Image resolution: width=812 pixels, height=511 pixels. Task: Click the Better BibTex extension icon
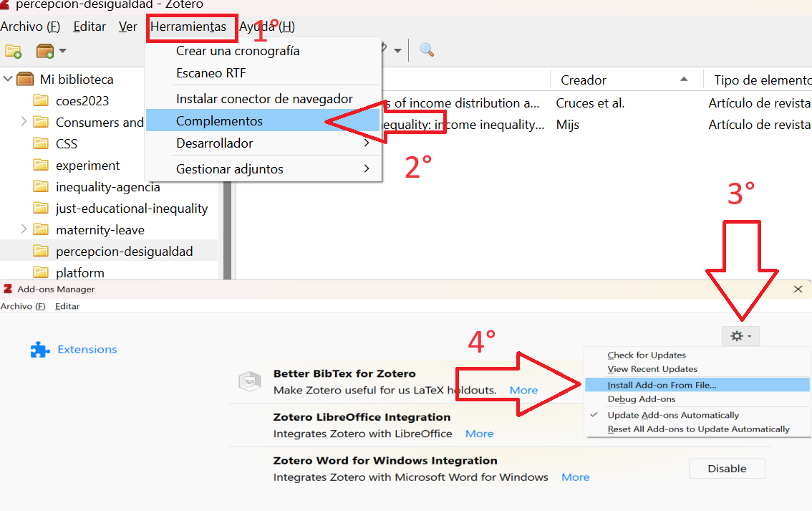[x=250, y=382]
